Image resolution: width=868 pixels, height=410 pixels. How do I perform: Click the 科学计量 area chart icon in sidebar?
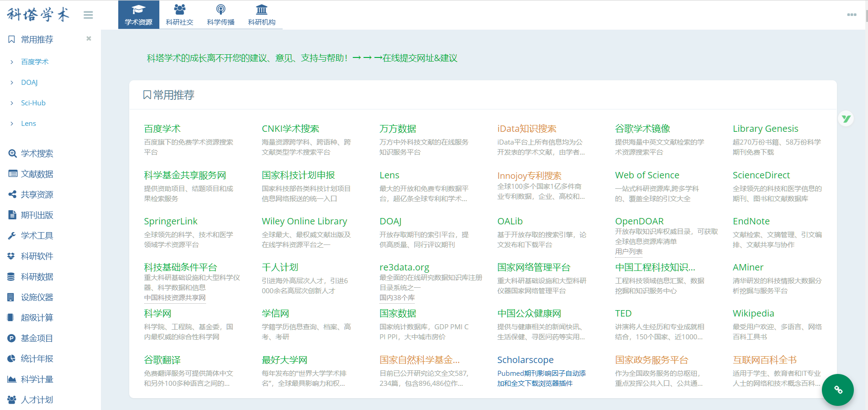click(x=12, y=379)
